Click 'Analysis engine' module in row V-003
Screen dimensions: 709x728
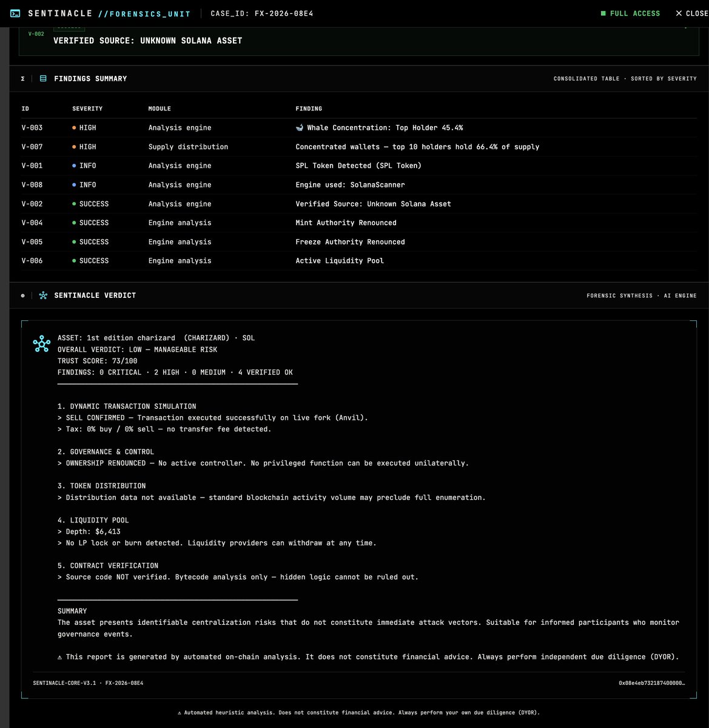[x=180, y=128]
